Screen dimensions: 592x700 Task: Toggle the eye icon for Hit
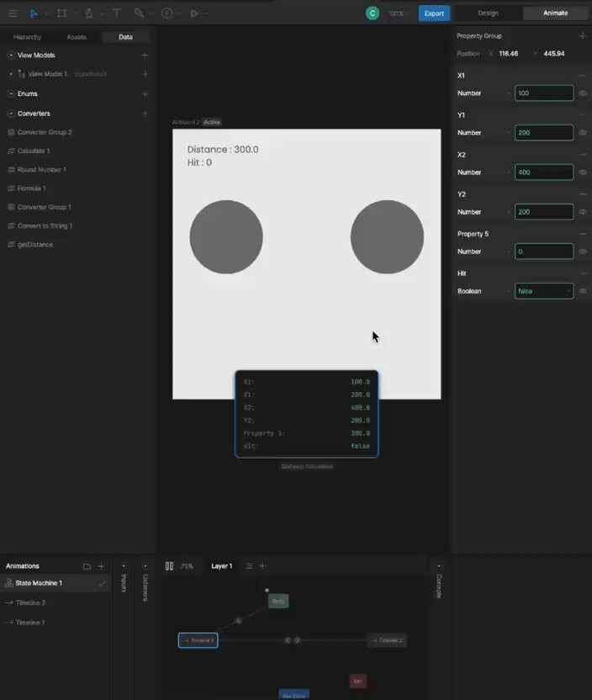point(583,291)
